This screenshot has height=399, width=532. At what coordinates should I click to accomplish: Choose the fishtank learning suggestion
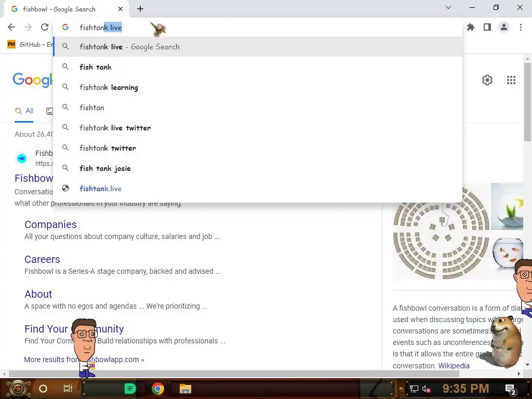[x=258, y=87]
